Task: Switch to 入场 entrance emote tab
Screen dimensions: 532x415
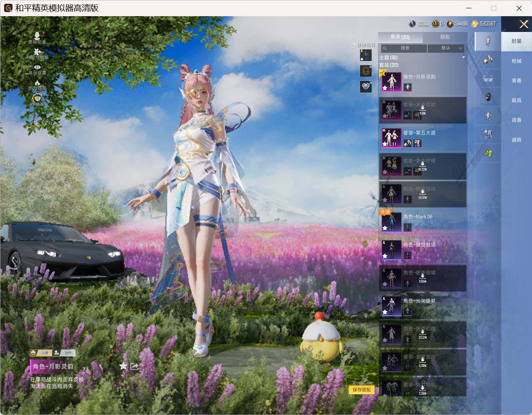Action: [41, 353]
